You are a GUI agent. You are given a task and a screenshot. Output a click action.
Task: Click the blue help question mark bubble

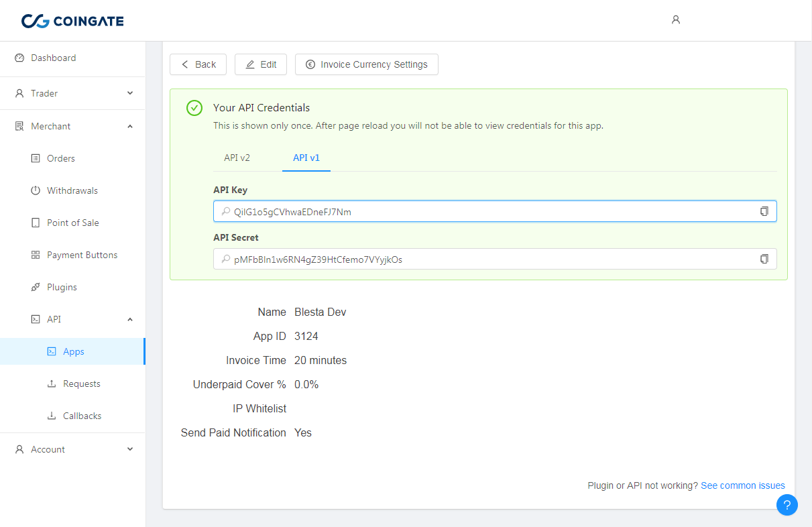(x=787, y=505)
